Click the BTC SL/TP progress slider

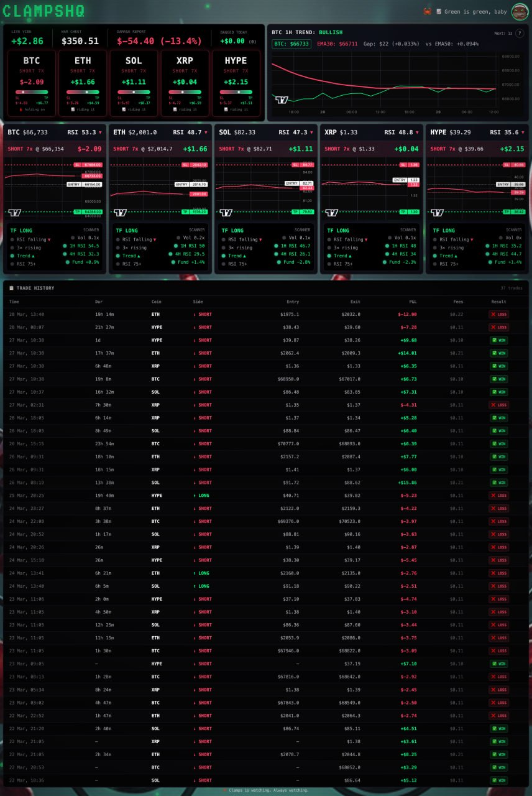point(31,92)
